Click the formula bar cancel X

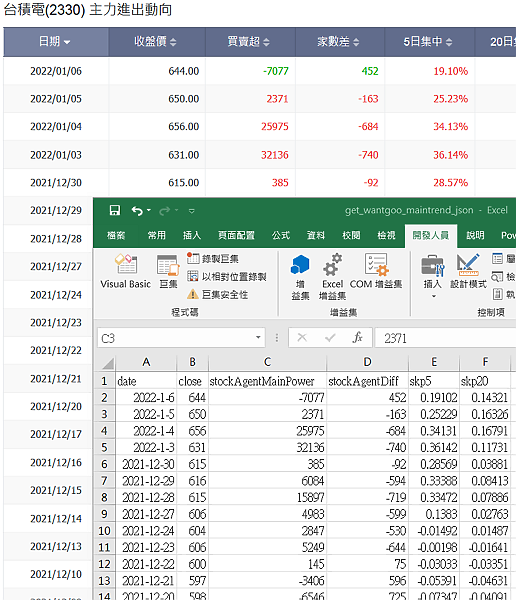(x=302, y=338)
